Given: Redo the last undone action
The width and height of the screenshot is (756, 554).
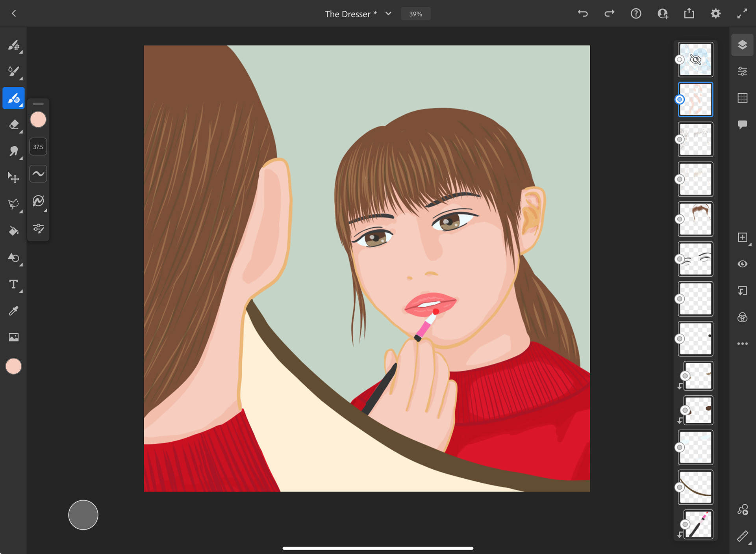Looking at the screenshot, I should [x=610, y=14].
